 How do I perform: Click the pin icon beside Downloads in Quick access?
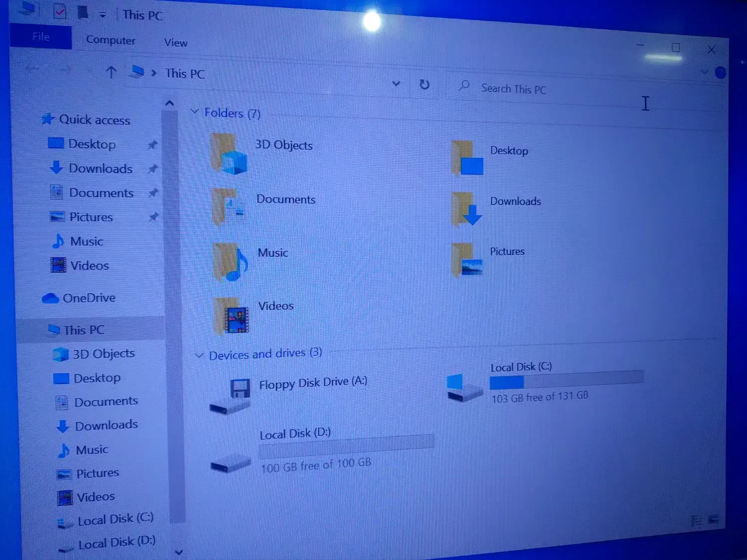click(153, 168)
